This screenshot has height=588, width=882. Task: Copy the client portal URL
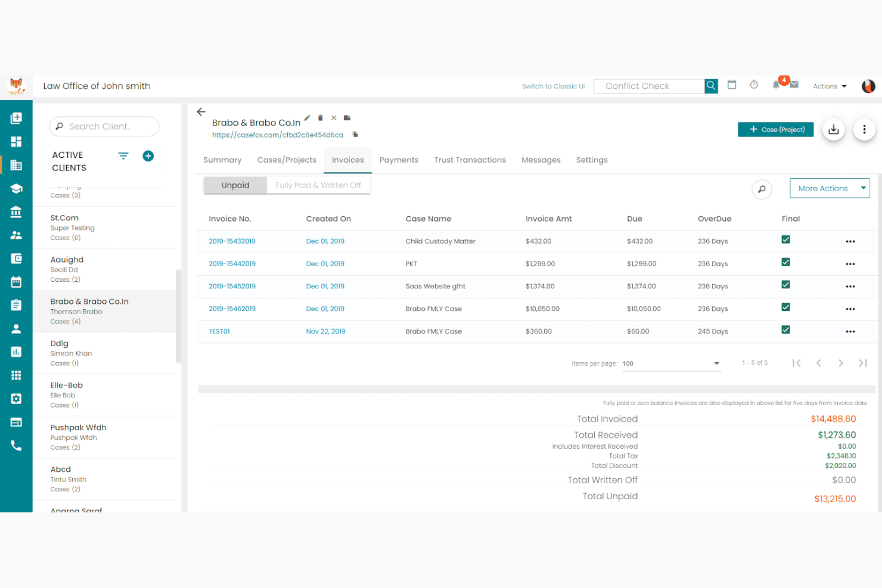point(355,135)
